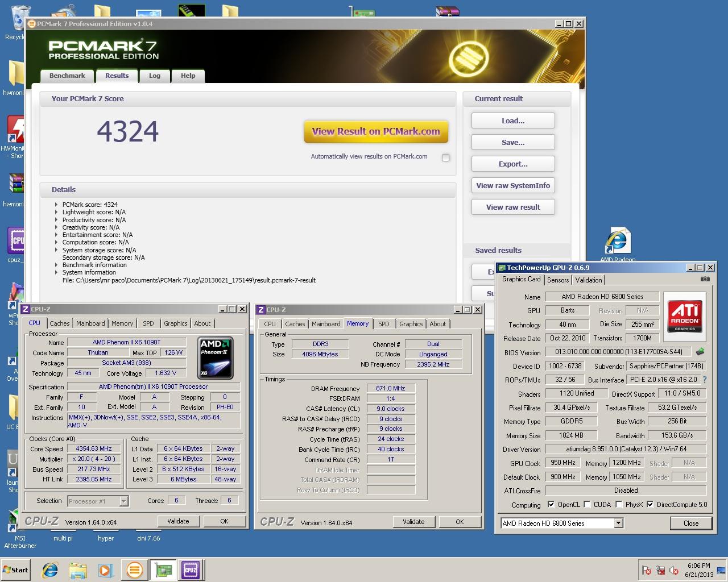Click the Bus Interface question mark icon

[x=705, y=380]
